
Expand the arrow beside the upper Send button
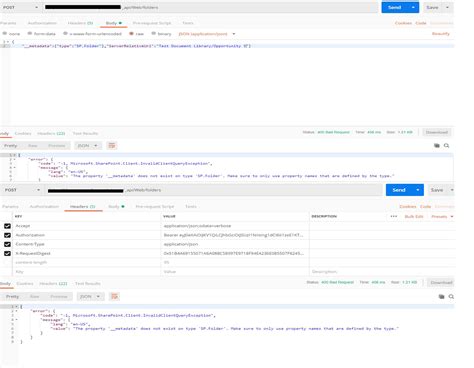413,7
